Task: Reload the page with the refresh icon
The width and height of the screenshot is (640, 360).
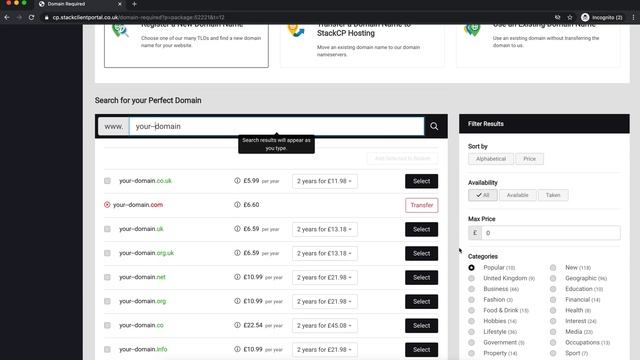Action: tap(31, 17)
